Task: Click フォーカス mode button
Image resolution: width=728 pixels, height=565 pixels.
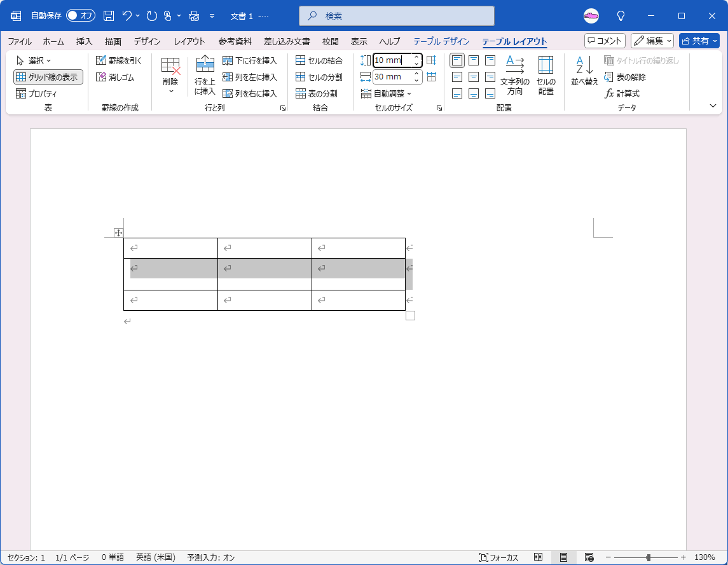Action: [498, 557]
